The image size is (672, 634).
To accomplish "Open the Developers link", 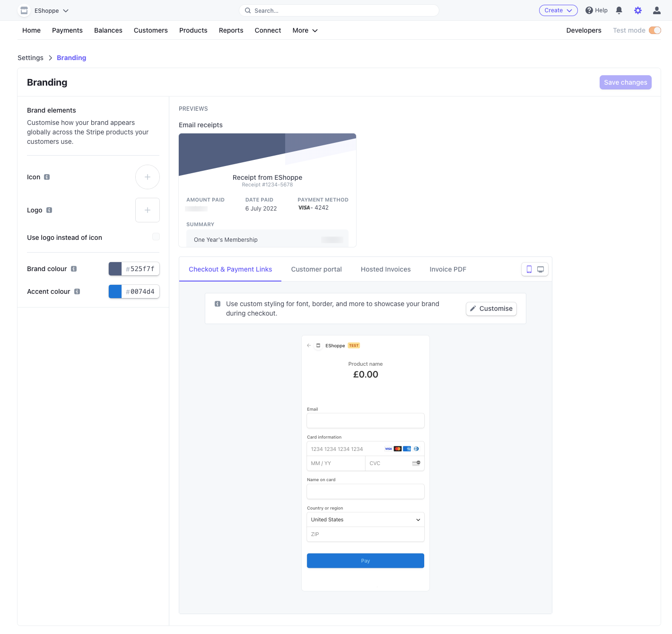I will (584, 30).
